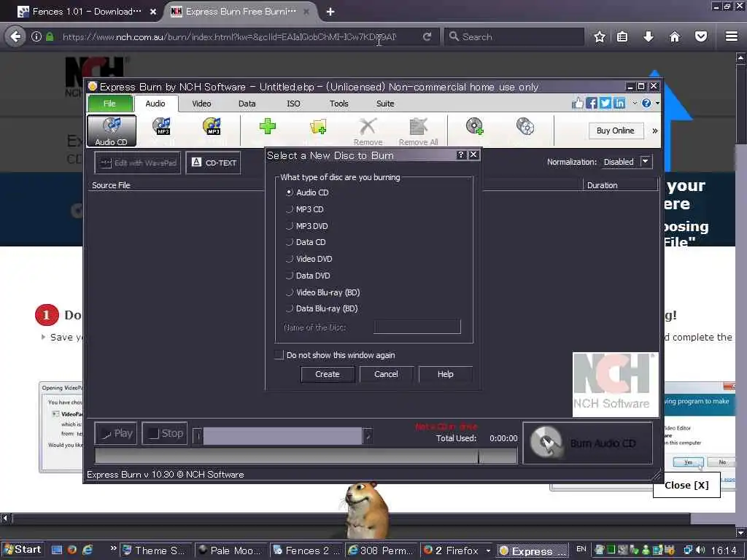This screenshot has height=560, width=747.
Task: Click the disc capacity usage bar
Action: (306, 456)
